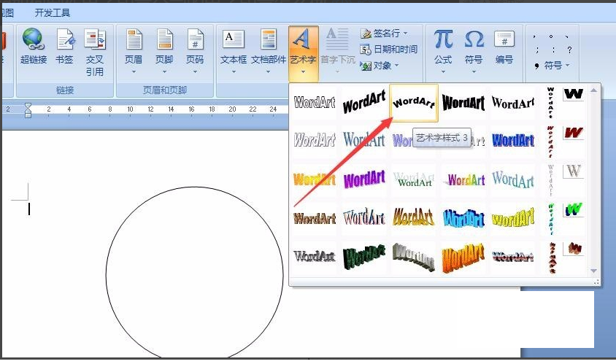Insert an equation with the π 公式 icon
Viewport: 616px width, 364px height.
(443, 39)
